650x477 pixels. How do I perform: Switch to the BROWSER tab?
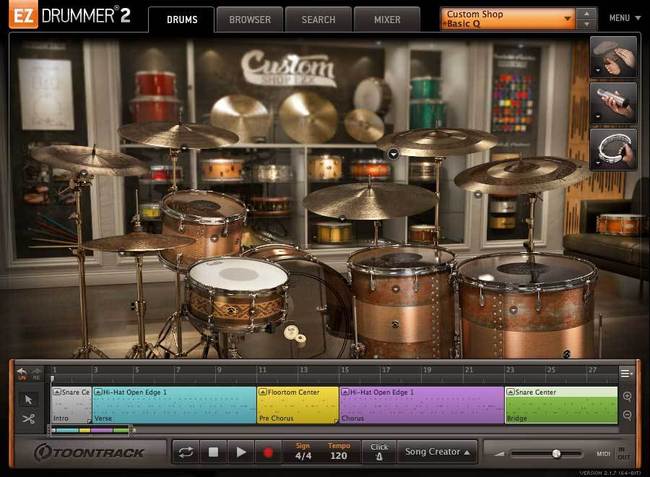tap(250, 19)
